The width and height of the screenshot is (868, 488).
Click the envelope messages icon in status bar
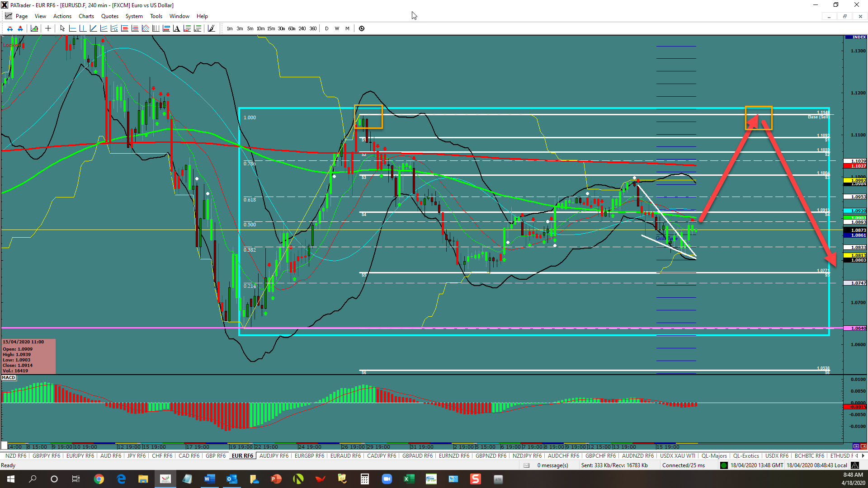(x=526, y=465)
